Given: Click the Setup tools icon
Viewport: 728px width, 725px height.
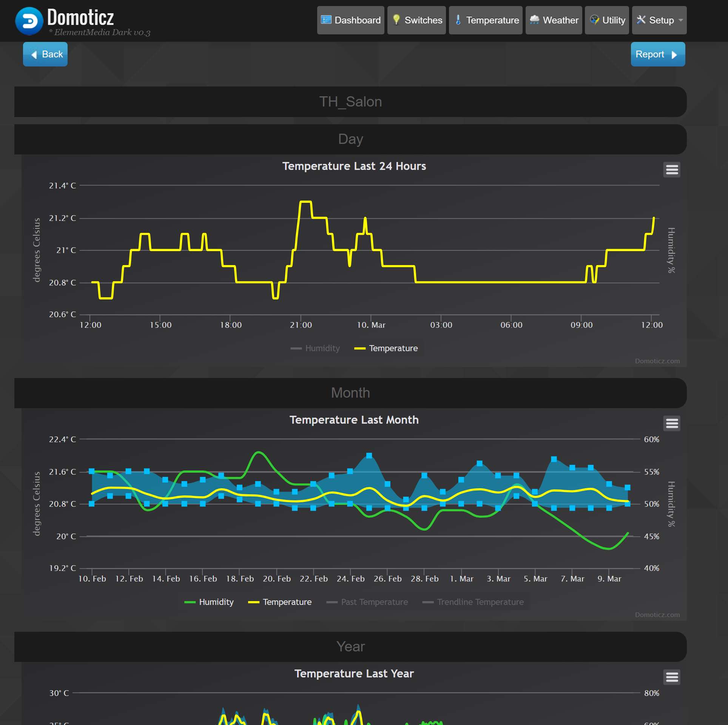Looking at the screenshot, I should pos(641,20).
